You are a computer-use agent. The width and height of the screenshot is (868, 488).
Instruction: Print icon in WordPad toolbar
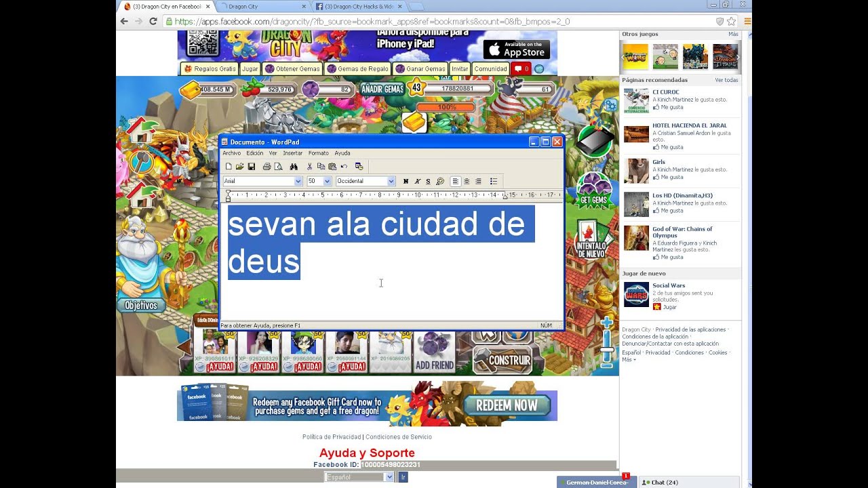pyautogui.click(x=267, y=167)
